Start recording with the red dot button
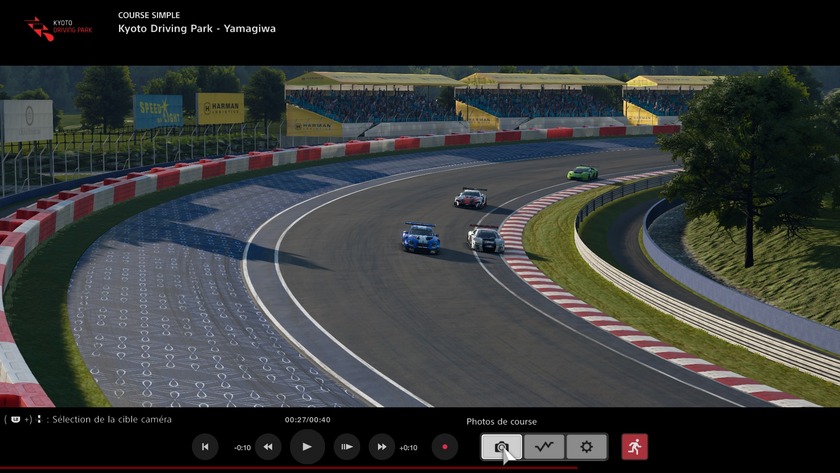840x473 pixels. click(445, 447)
